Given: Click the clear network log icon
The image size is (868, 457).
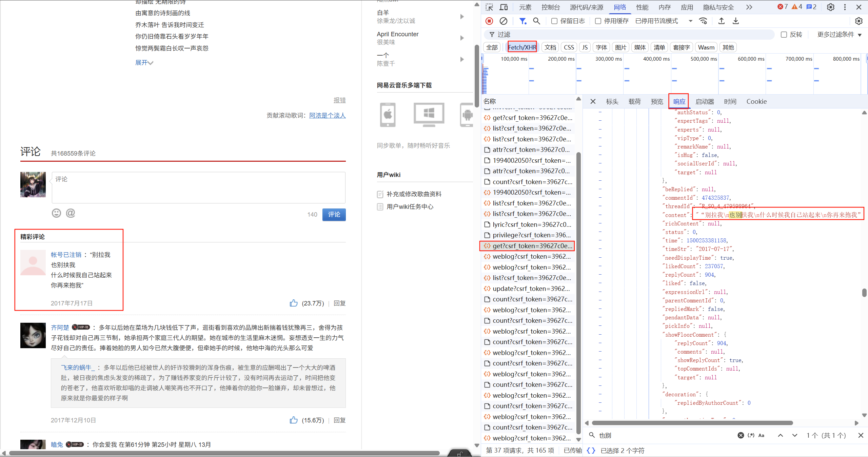Looking at the screenshot, I should coord(504,21).
